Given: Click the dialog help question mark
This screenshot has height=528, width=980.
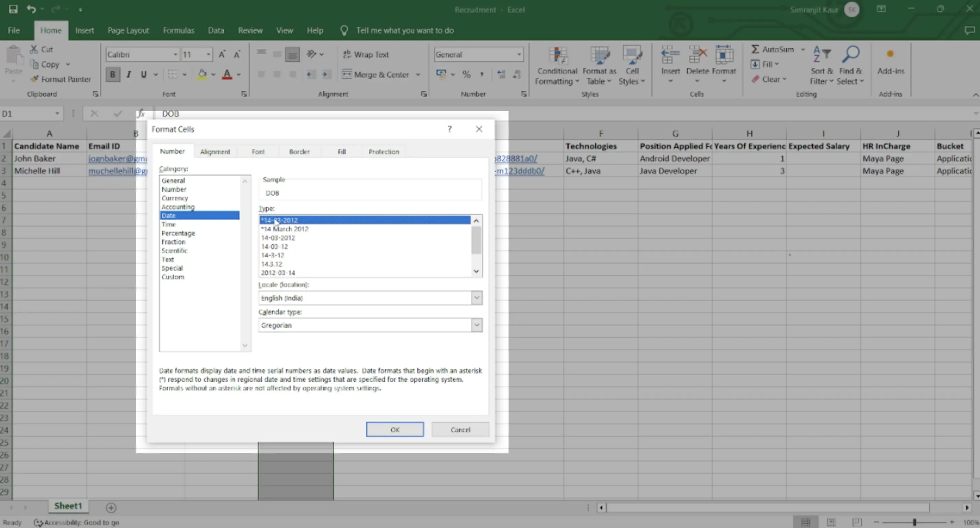Looking at the screenshot, I should [450, 129].
